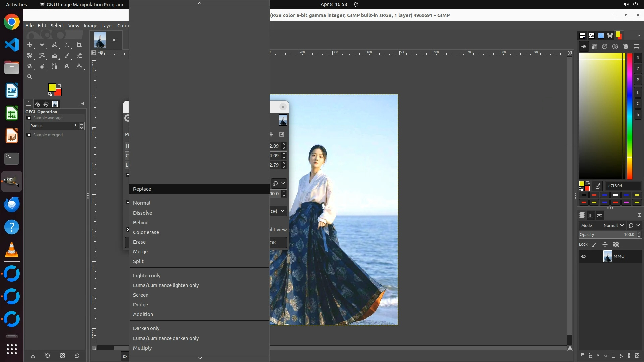Open the Select menu
Image resolution: width=644 pixels, height=362 pixels.
[57, 26]
